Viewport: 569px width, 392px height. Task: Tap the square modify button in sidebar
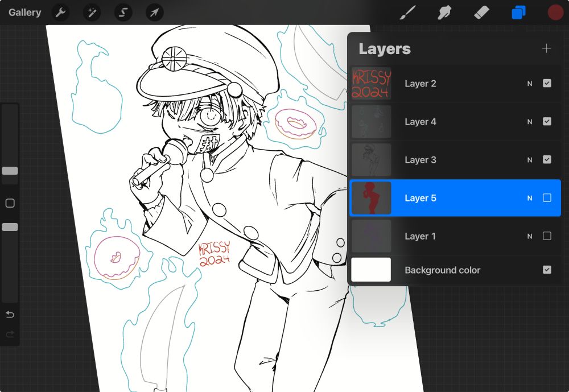coord(10,203)
